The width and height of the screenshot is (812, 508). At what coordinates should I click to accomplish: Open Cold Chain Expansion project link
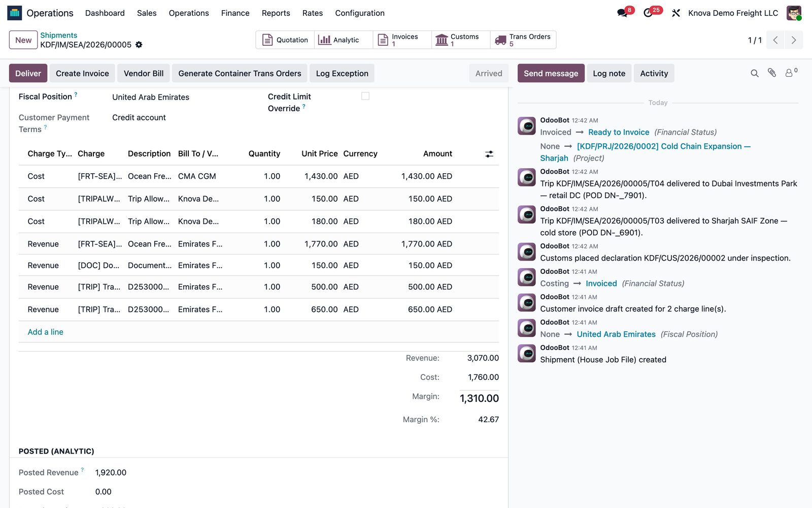point(664,146)
